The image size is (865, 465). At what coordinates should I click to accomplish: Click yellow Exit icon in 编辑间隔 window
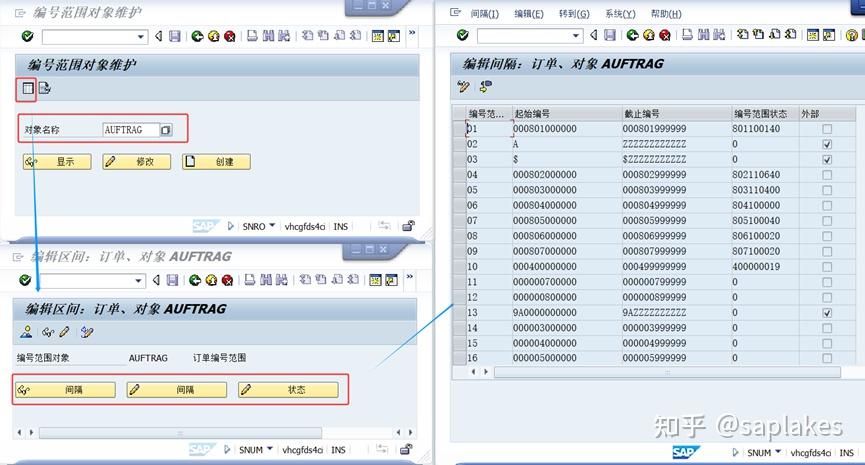pos(649,35)
